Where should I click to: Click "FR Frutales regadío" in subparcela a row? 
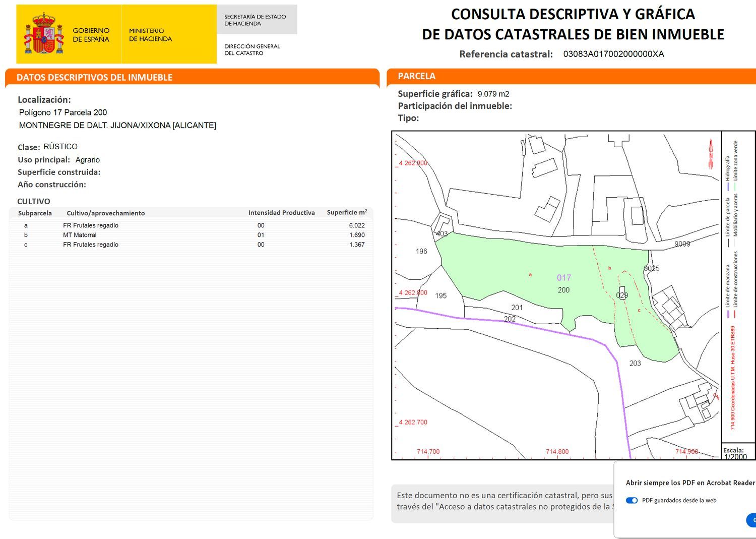(91, 225)
